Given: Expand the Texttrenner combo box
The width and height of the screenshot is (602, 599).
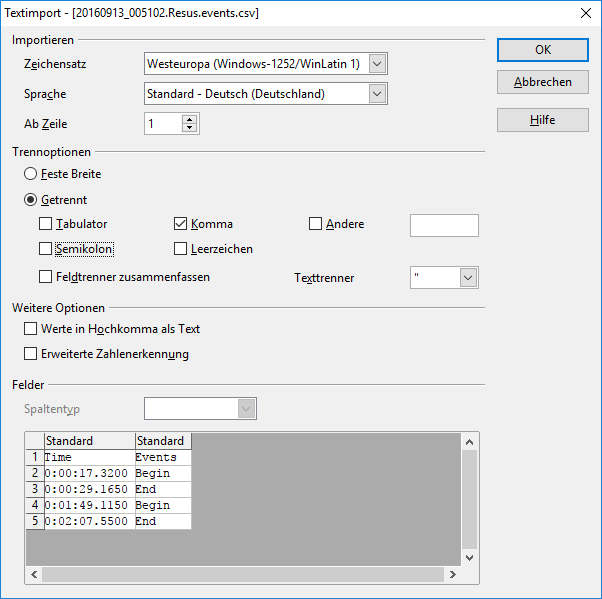Looking at the screenshot, I should [467, 277].
